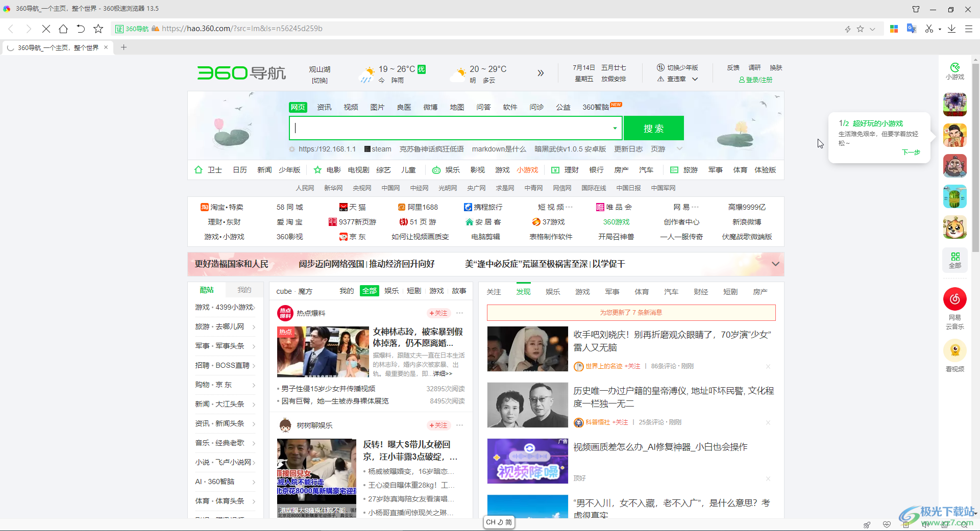The image size is (980, 531).
Task: Close the 360导航 browser tab
Action: pyautogui.click(x=106, y=47)
